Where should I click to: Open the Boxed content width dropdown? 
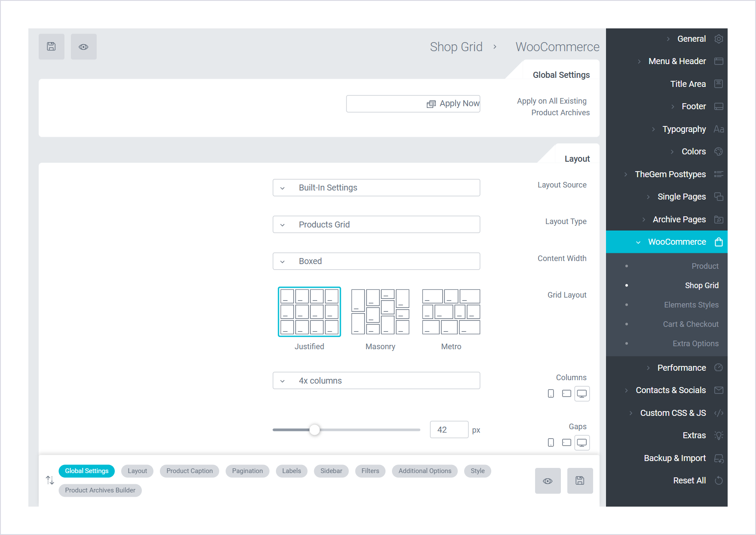coord(376,261)
